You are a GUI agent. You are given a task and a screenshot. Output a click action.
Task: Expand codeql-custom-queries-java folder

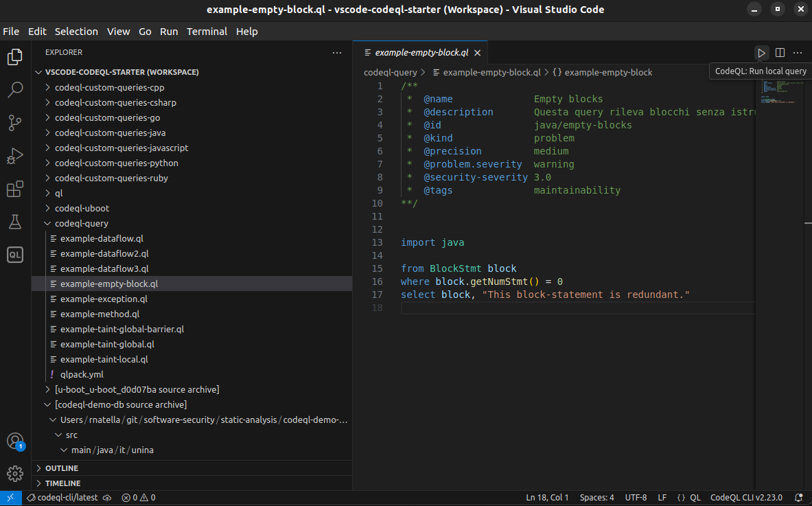pos(192,133)
